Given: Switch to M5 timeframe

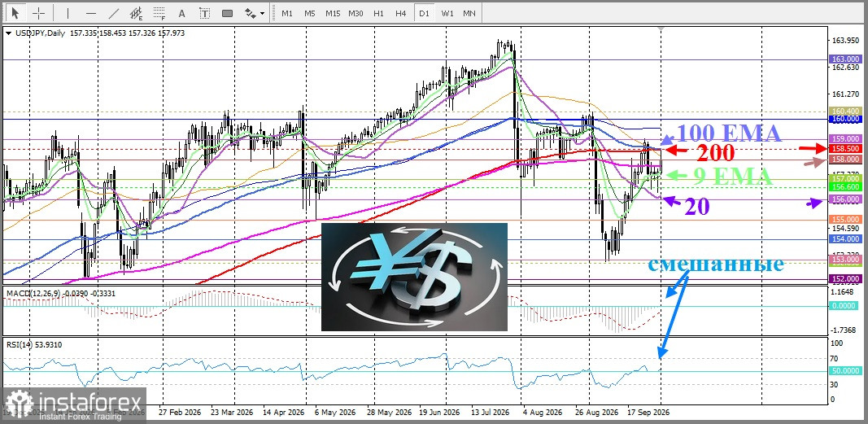Looking at the screenshot, I should click(309, 13).
